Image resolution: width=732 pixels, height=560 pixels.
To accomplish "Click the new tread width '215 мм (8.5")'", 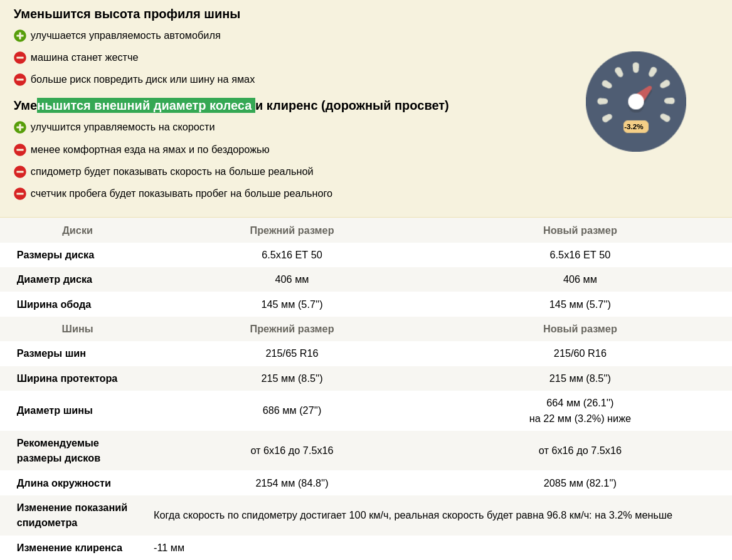I will (580, 379).
